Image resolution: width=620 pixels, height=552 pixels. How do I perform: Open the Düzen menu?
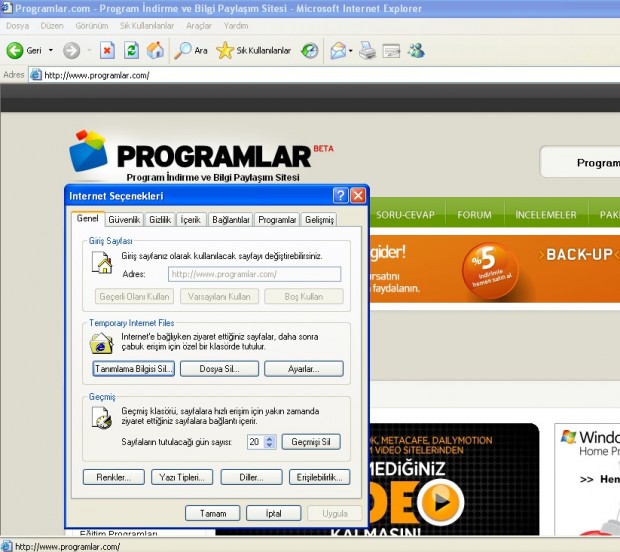[52, 26]
